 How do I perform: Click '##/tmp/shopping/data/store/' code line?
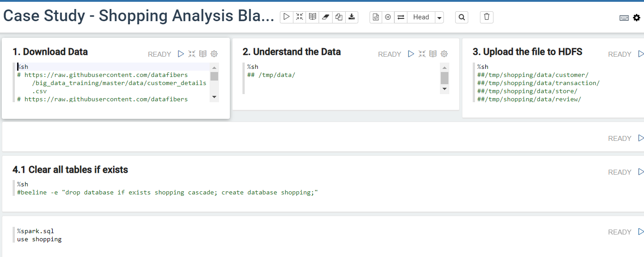[527, 91]
